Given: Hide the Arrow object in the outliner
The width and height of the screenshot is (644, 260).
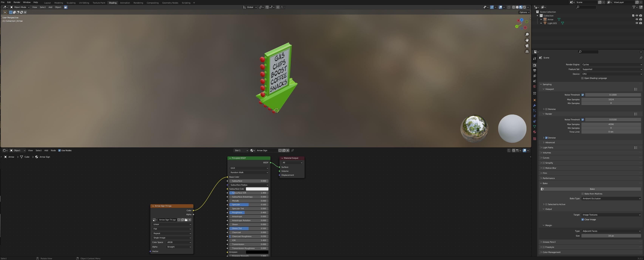Looking at the screenshot, I should coord(637,19).
